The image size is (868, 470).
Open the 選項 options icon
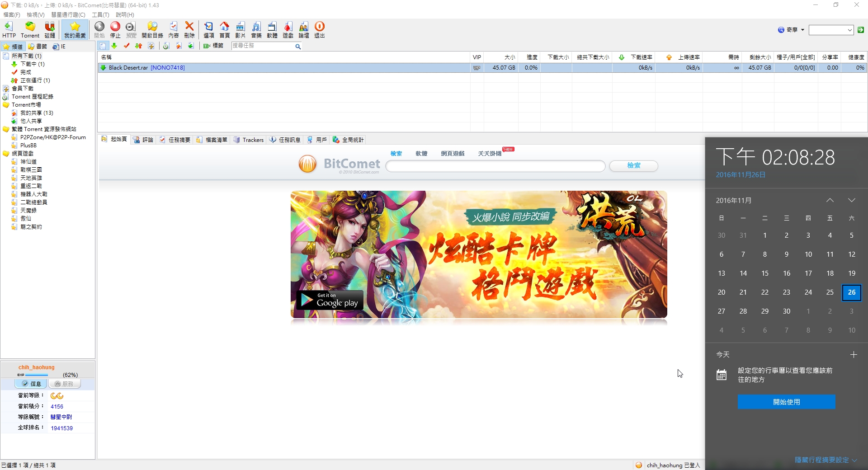click(x=208, y=30)
